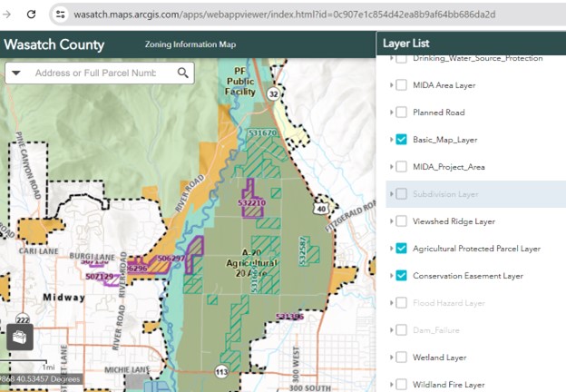
Task: Disable the Conservation Easement Layer checkbox
Action: coord(401,276)
